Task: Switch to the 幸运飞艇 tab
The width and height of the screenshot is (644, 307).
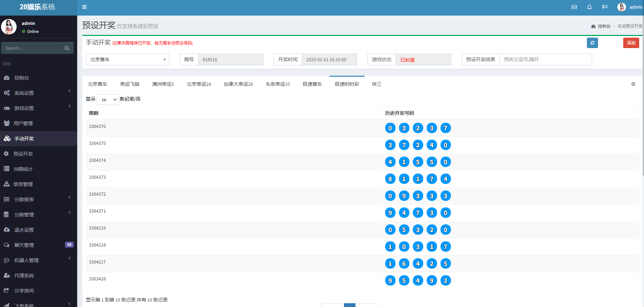Action: tap(130, 84)
